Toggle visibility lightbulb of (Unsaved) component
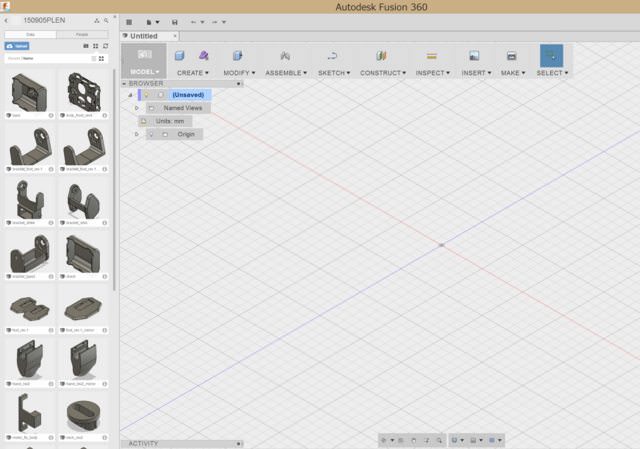The image size is (640, 449). [147, 95]
